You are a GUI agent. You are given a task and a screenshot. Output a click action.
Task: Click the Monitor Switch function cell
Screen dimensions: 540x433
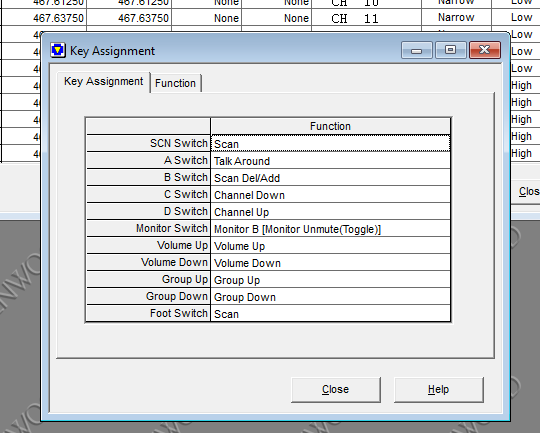click(330, 228)
